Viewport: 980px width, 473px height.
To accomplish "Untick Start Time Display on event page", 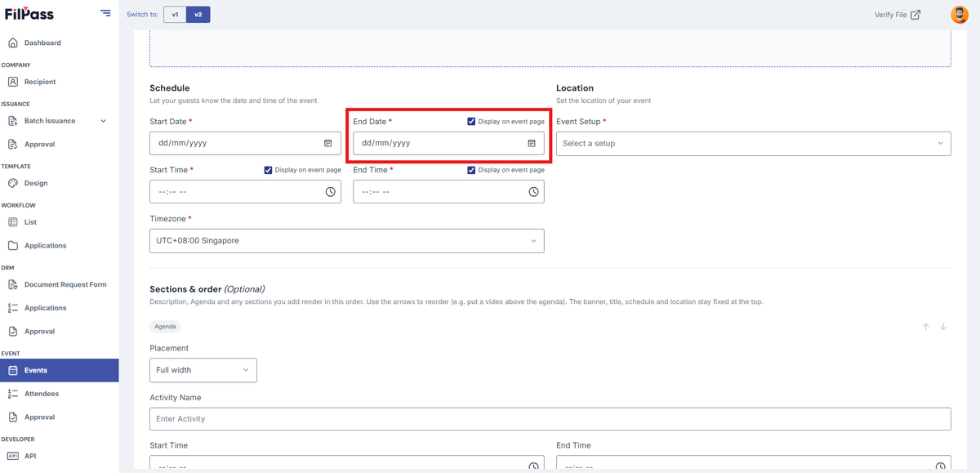I will 268,170.
